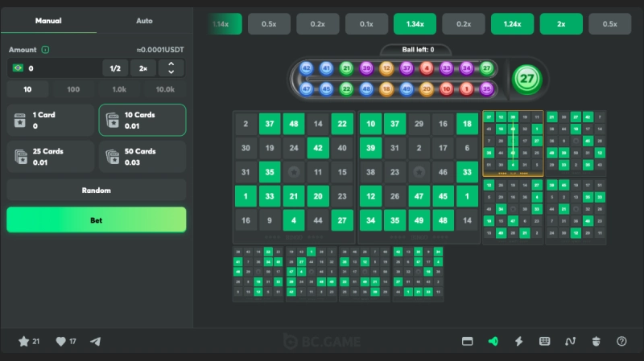Click the 0.1x history result
644x361 pixels.
[x=366, y=24]
